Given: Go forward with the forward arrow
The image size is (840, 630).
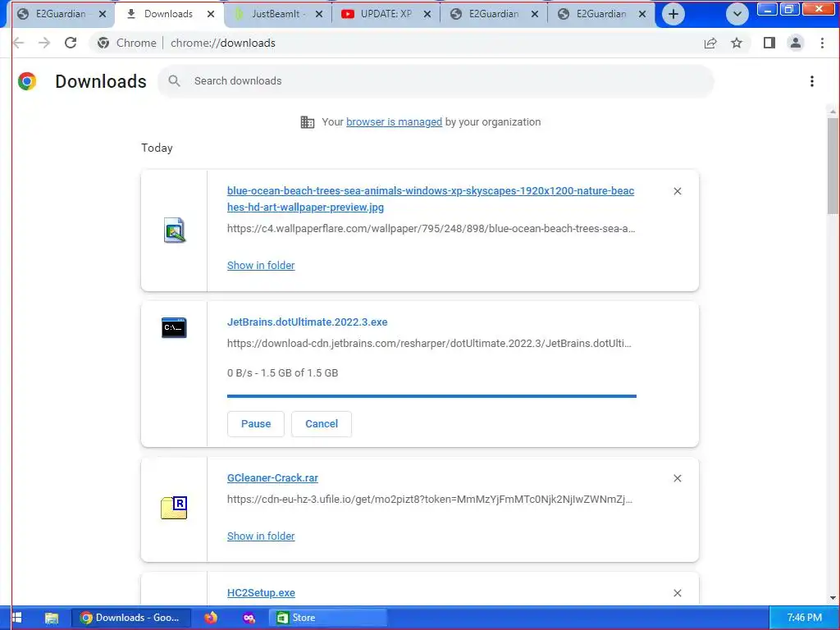Looking at the screenshot, I should [x=44, y=43].
